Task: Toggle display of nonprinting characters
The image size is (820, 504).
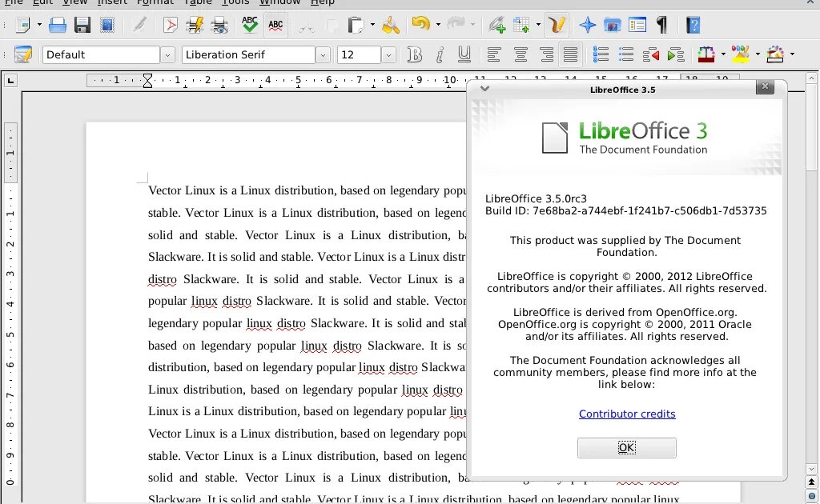Action: point(663,25)
